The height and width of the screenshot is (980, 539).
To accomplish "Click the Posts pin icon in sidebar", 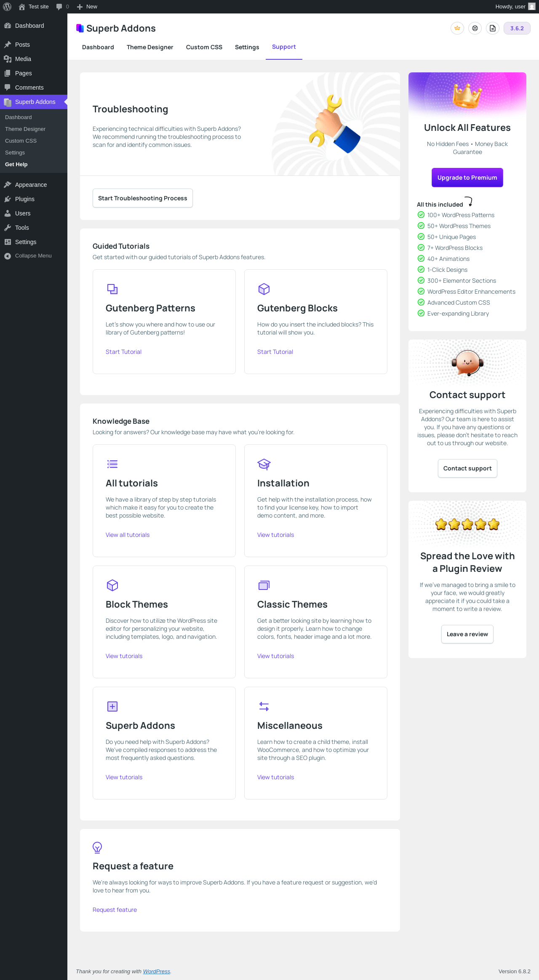I will [x=8, y=45].
